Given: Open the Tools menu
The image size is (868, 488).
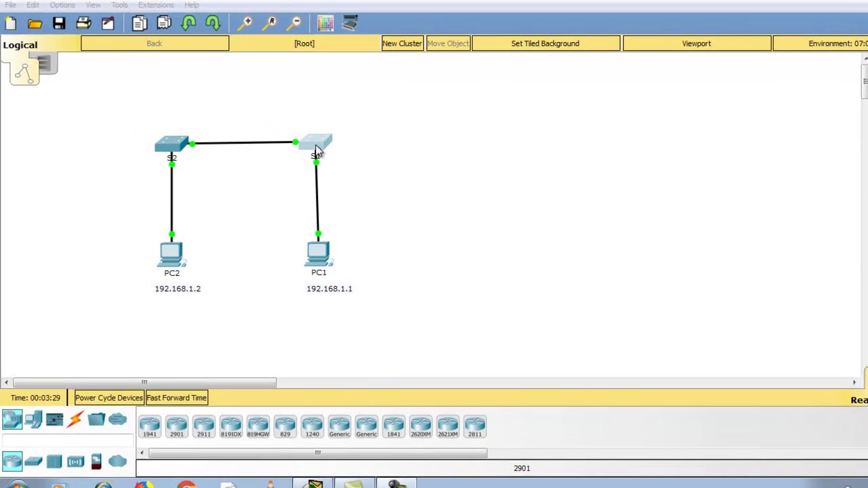Looking at the screenshot, I should click(x=119, y=5).
